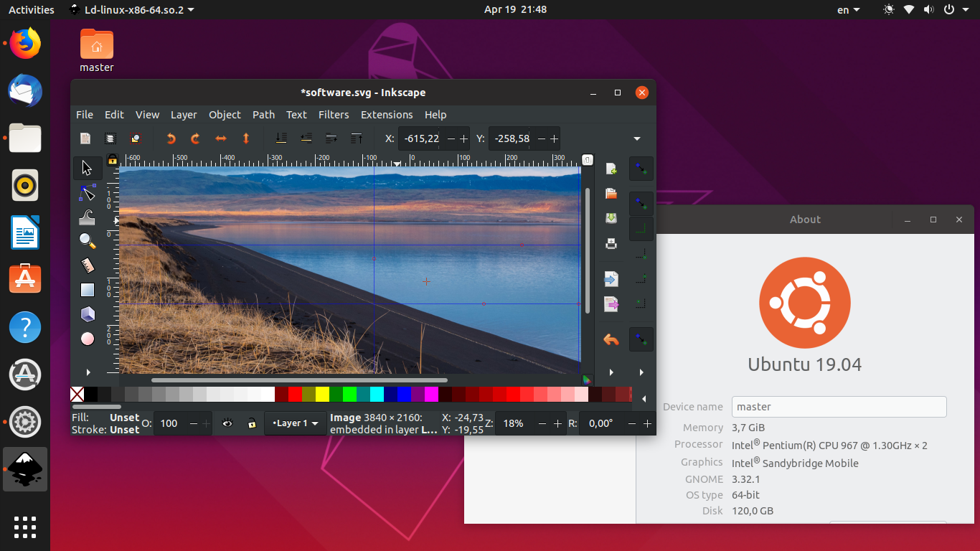Open the Path menu
The height and width of the screenshot is (551, 980).
pyautogui.click(x=263, y=115)
